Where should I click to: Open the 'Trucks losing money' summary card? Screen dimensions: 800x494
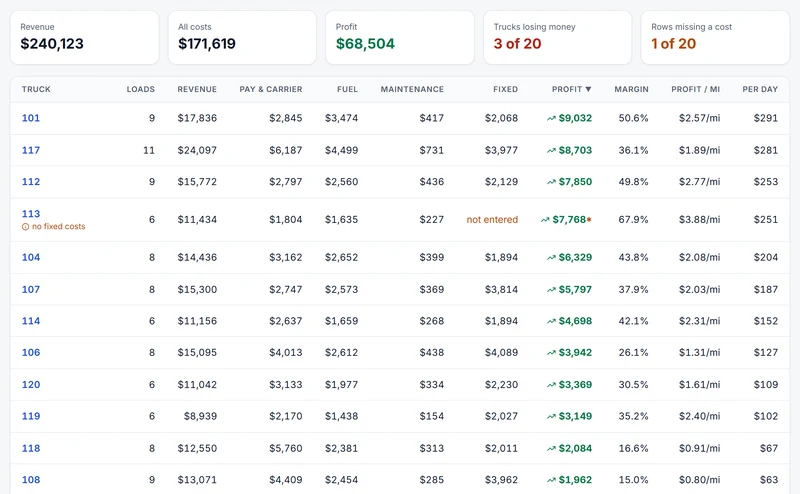click(x=557, y=38)
